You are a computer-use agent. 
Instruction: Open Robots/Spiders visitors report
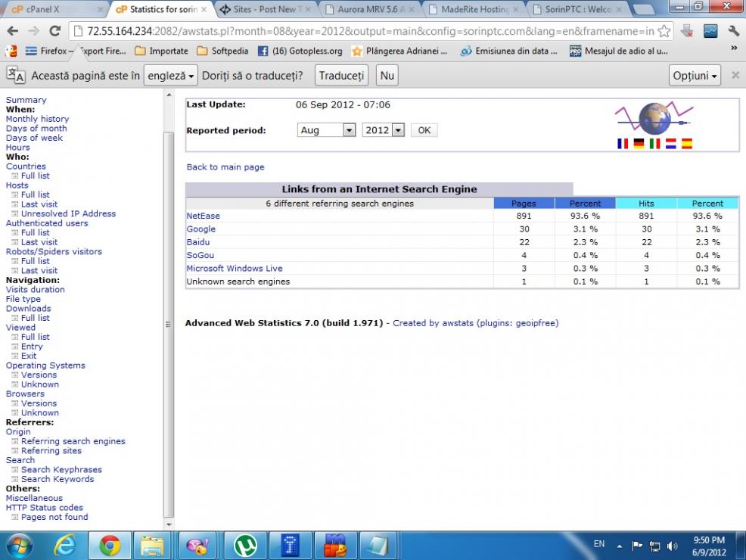(x=54, y=252)
